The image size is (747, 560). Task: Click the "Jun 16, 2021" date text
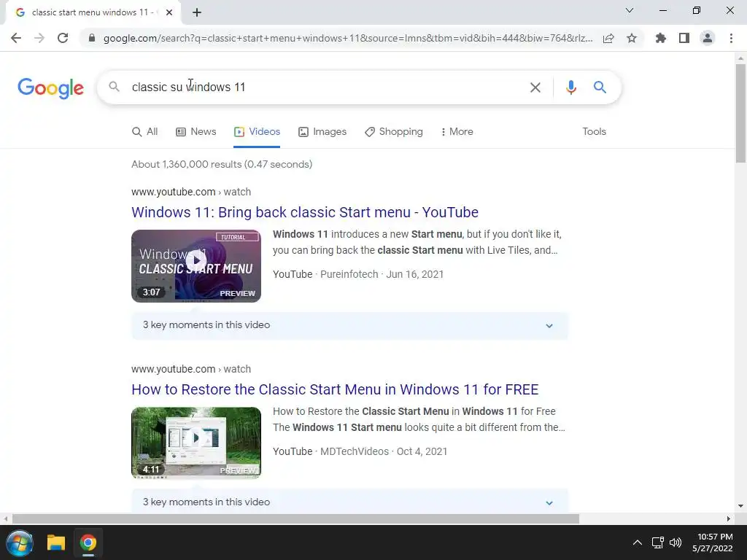[x=414, y=274]
